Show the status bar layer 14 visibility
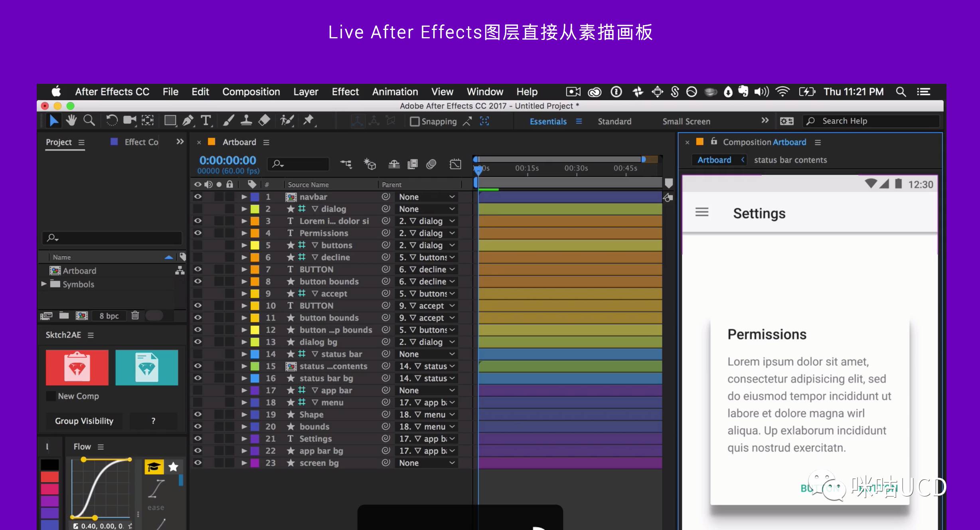Viewport: 980px width, 530px height. (x=198, y=354)
